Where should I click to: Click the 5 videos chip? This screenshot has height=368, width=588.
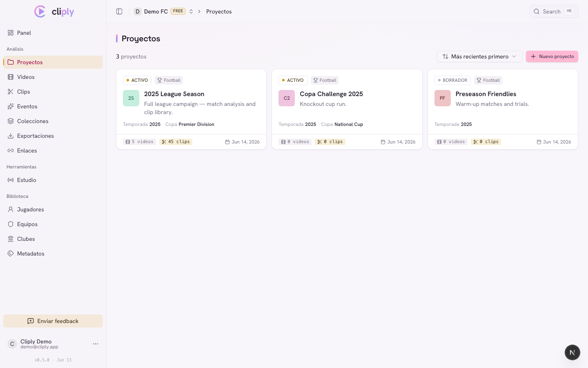coord(140,142)
